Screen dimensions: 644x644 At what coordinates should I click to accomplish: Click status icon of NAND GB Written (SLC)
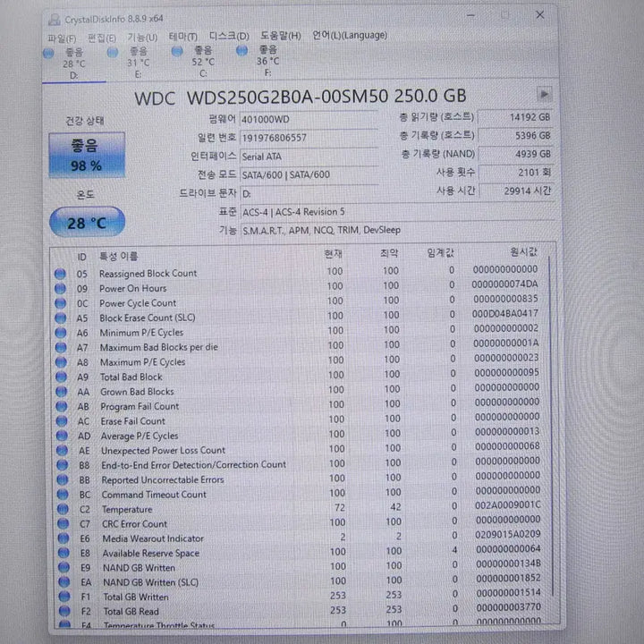coord(64,583)
